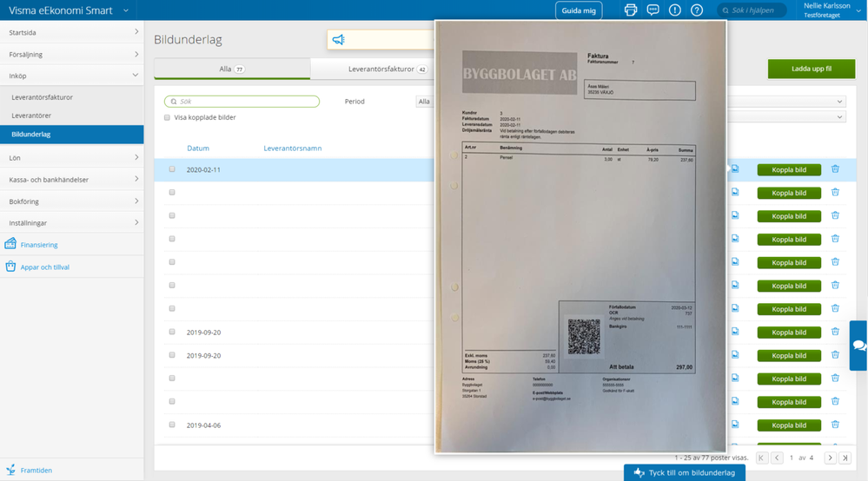Open the floating chat widget on right edge

[858, 345]
